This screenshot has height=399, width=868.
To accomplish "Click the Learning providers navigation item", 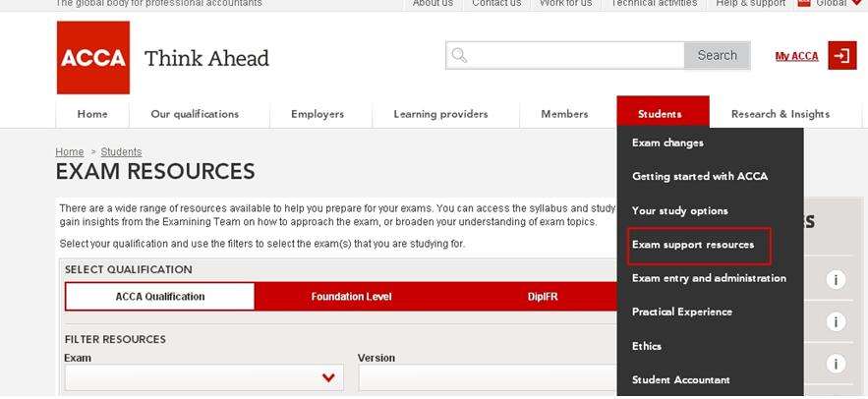I will (440, 114).
